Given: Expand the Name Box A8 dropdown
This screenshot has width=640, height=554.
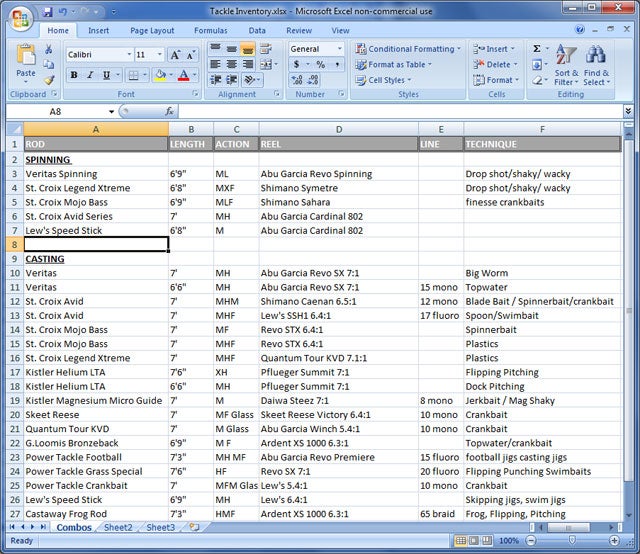Looking at the screenshot, I should (x=111, y=111).
